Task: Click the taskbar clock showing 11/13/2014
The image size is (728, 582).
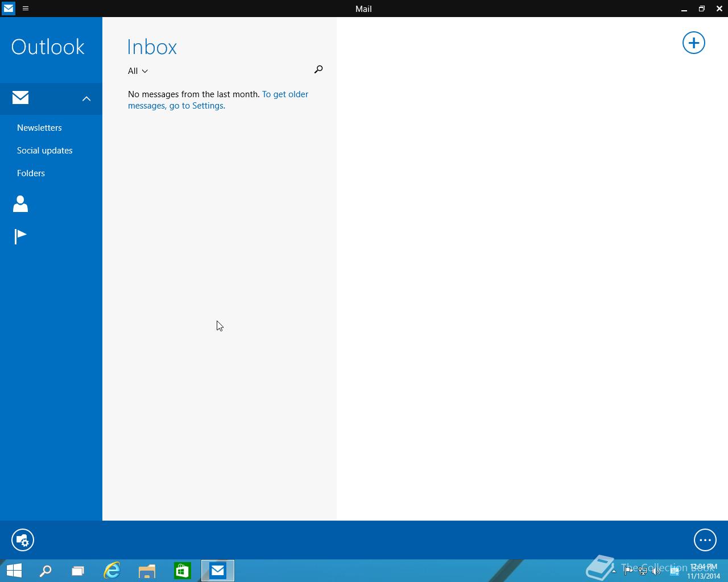Action: click(x=704, y=571)
